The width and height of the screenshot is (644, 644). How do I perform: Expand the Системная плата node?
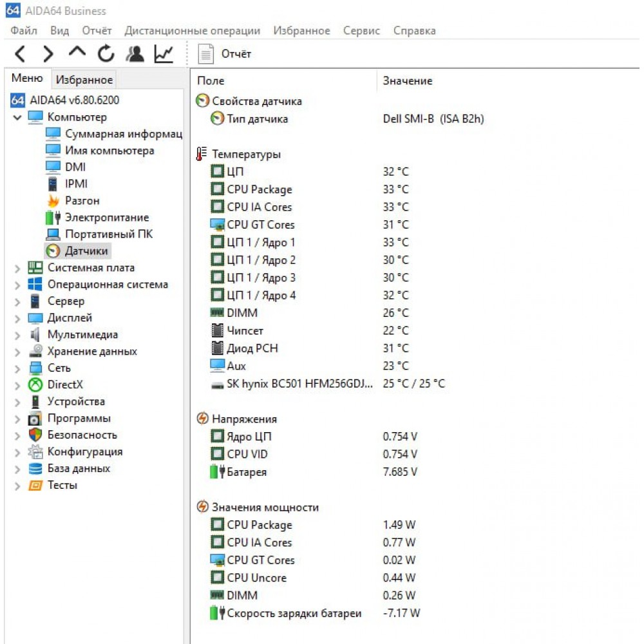17,269
